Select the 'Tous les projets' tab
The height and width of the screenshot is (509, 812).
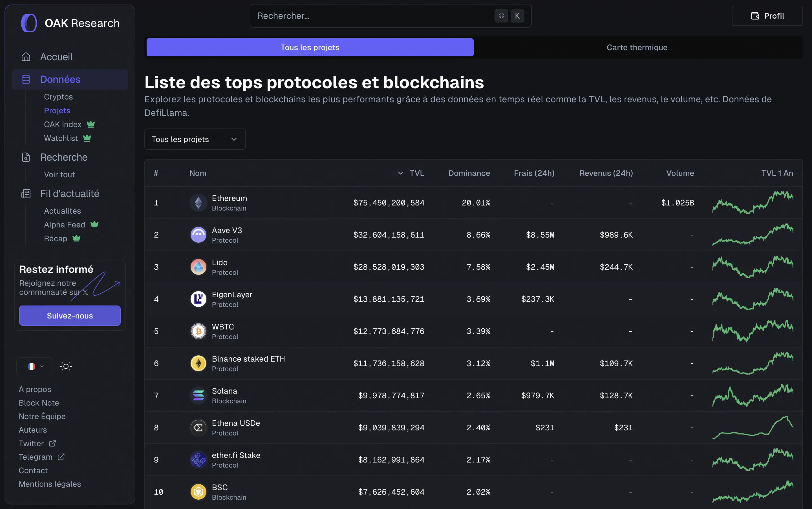[309, 47]
